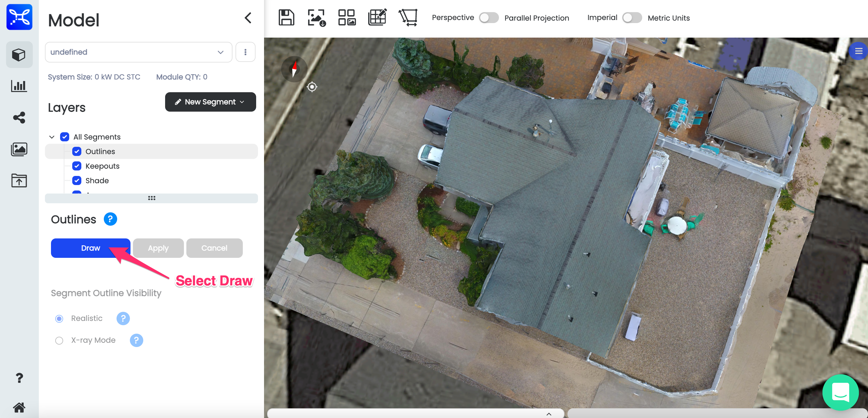Click the app logo icon
Image resolution: width=868 pixels, height=418 pixels.
[x=19, y=17]
